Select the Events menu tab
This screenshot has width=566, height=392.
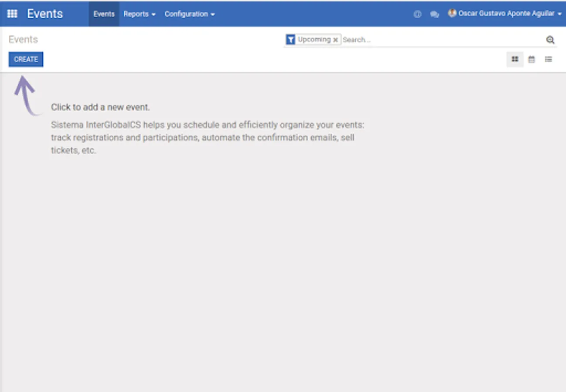click(104, 14)
